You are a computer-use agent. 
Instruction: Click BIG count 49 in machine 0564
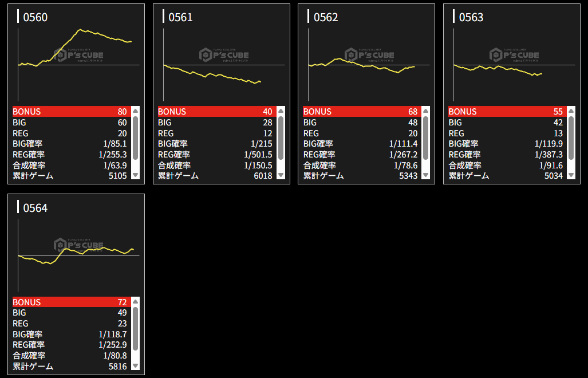point(123,313)
